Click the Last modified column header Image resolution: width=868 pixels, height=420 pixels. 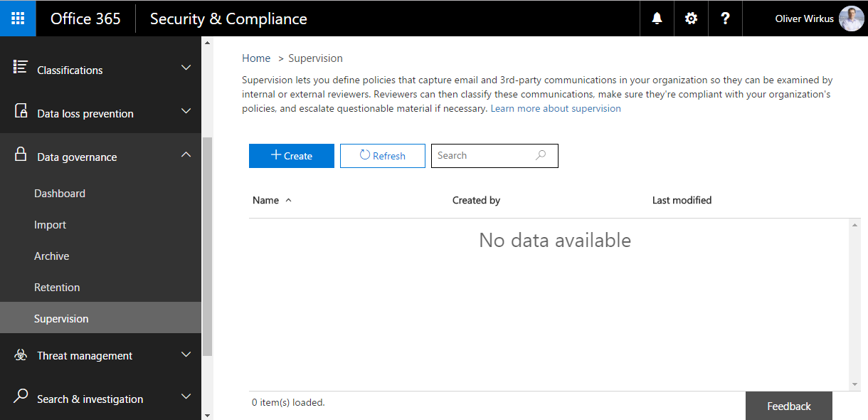pos(682,200)
